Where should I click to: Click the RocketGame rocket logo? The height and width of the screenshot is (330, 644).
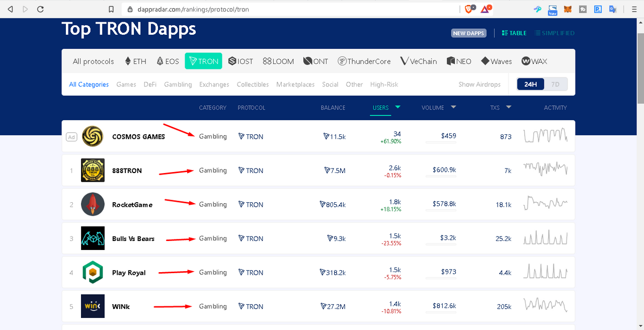[93, 204]
